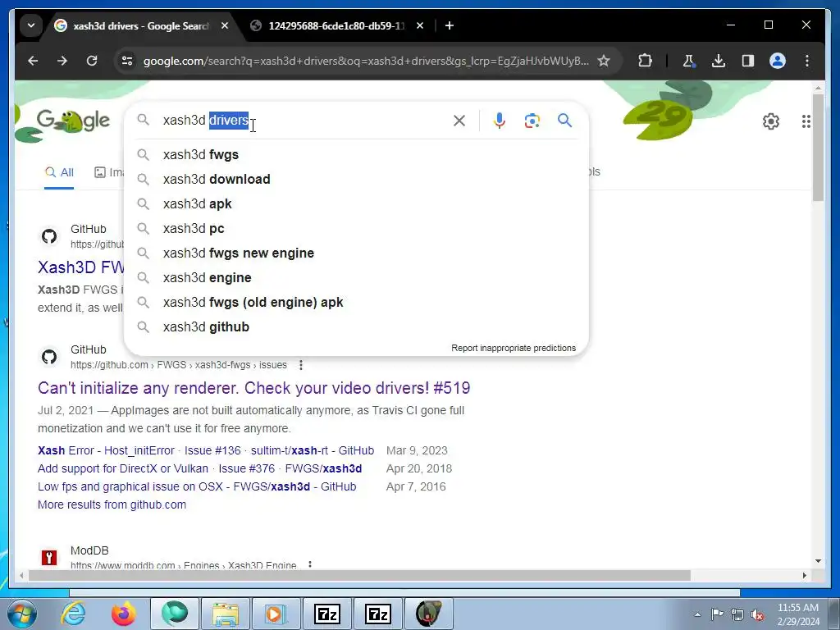Close the 124295688-6cde1c80 tab
Image resolution: width=840 pixels, height=630 pixels.
(420, 25)
